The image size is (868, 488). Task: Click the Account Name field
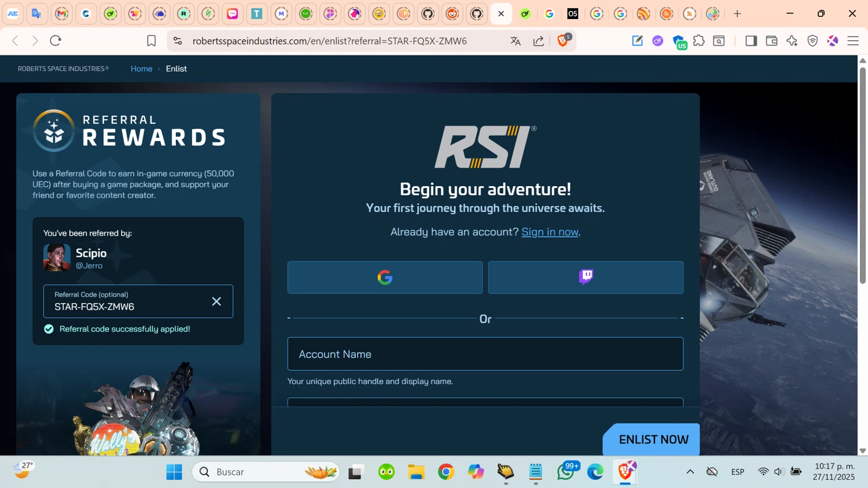(486, 354)
